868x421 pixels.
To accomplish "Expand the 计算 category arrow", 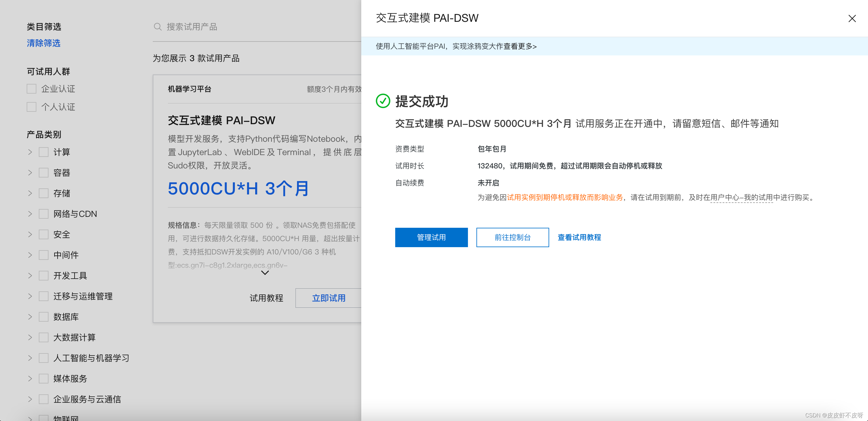I will click(x=30, y=152).
